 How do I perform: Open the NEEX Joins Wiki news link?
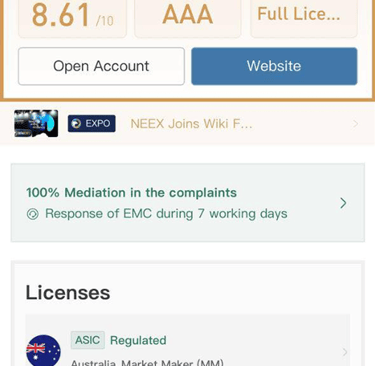(x=191, y=124)
